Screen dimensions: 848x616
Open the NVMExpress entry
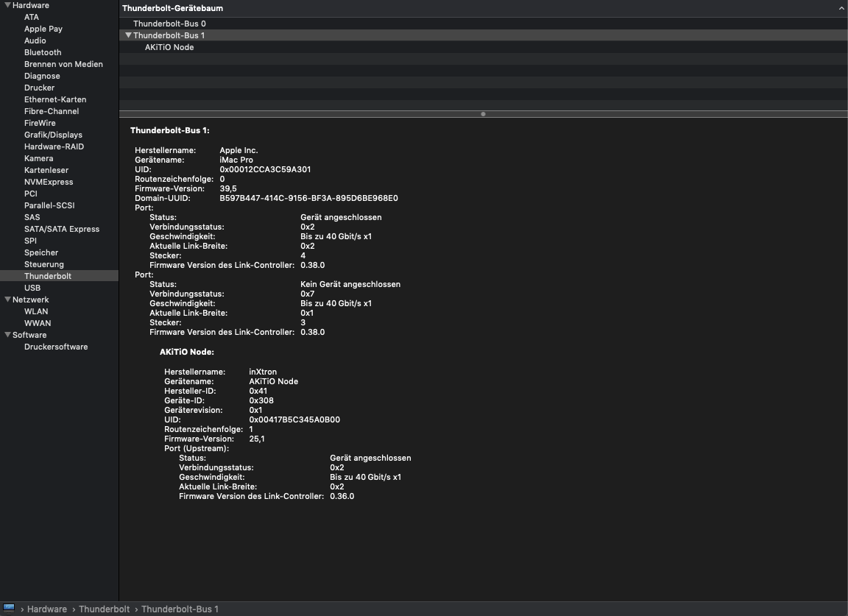(49, 182)
